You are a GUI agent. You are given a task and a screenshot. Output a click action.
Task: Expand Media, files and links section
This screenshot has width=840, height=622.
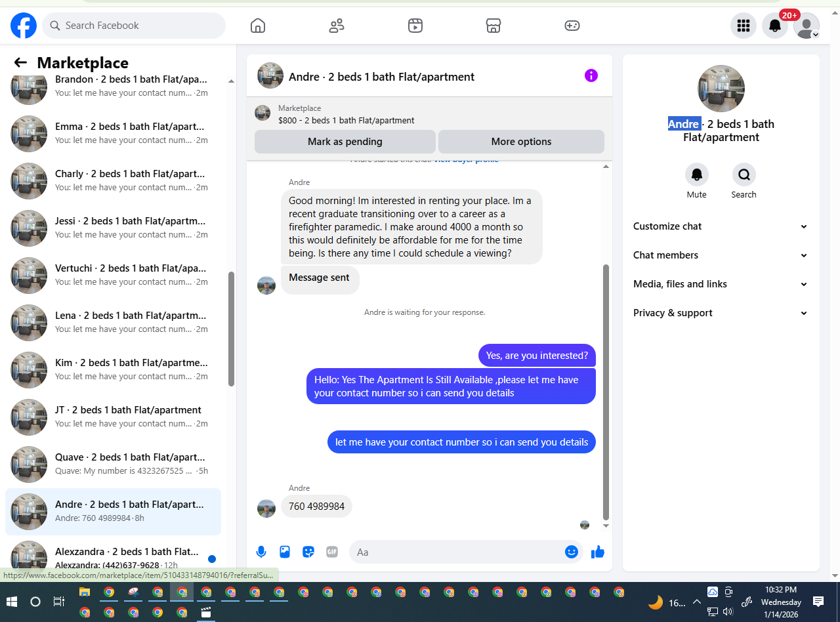click(x=721, y=284)
